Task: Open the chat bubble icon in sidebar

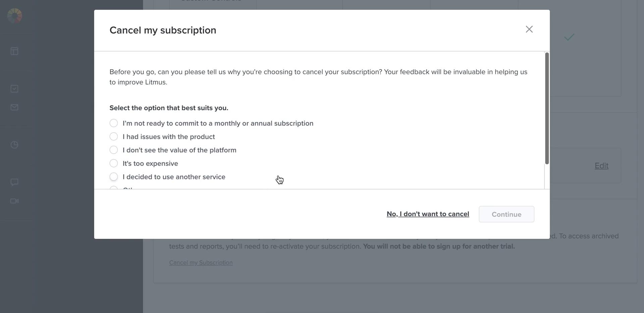Action: pos(14,182)
